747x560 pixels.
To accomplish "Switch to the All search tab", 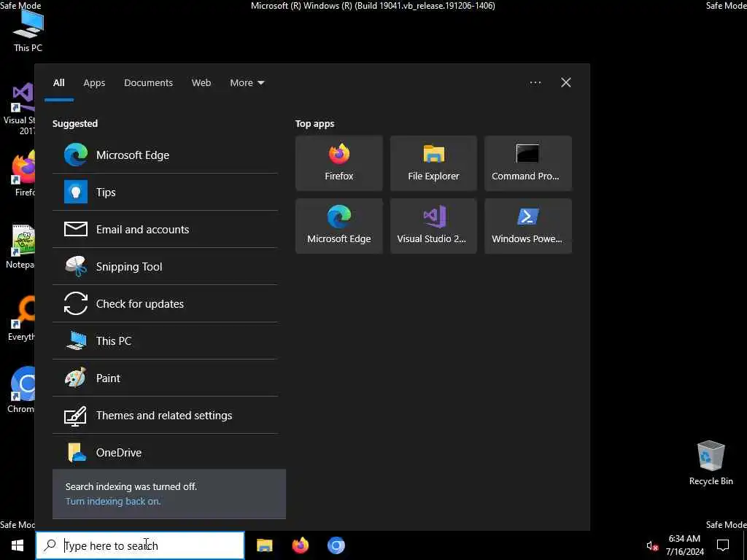I will pyautogui.click(x=58, y=83).
